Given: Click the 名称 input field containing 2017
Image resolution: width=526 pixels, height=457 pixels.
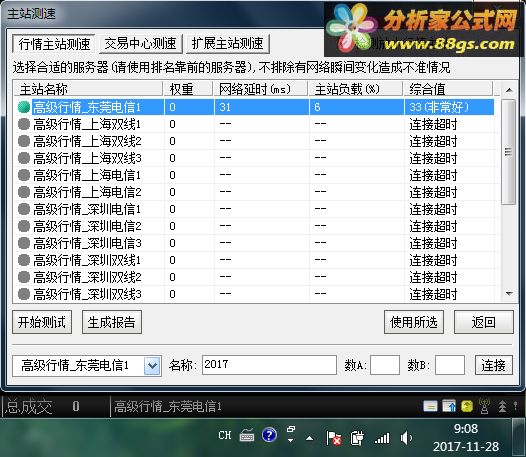Looking at the screenshot, I should [269, 365].
